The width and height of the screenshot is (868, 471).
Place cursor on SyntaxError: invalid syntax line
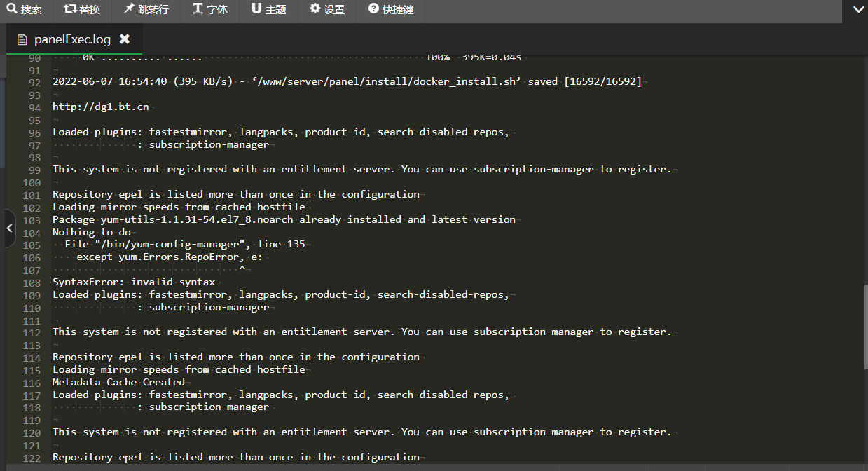point(134,282)
